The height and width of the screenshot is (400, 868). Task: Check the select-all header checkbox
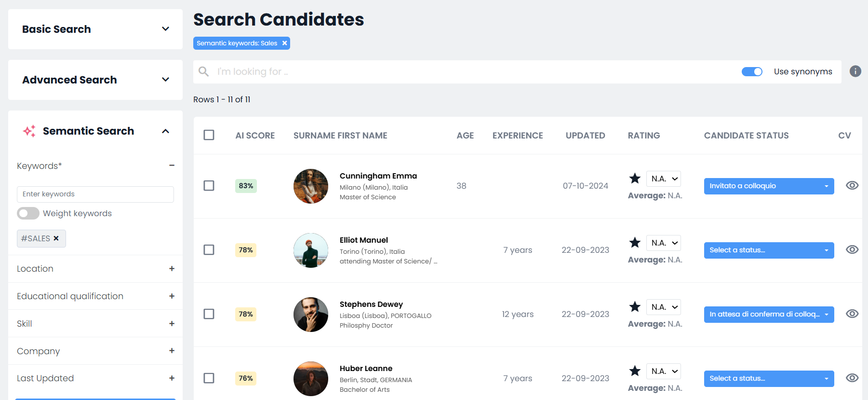click(209, 135)
